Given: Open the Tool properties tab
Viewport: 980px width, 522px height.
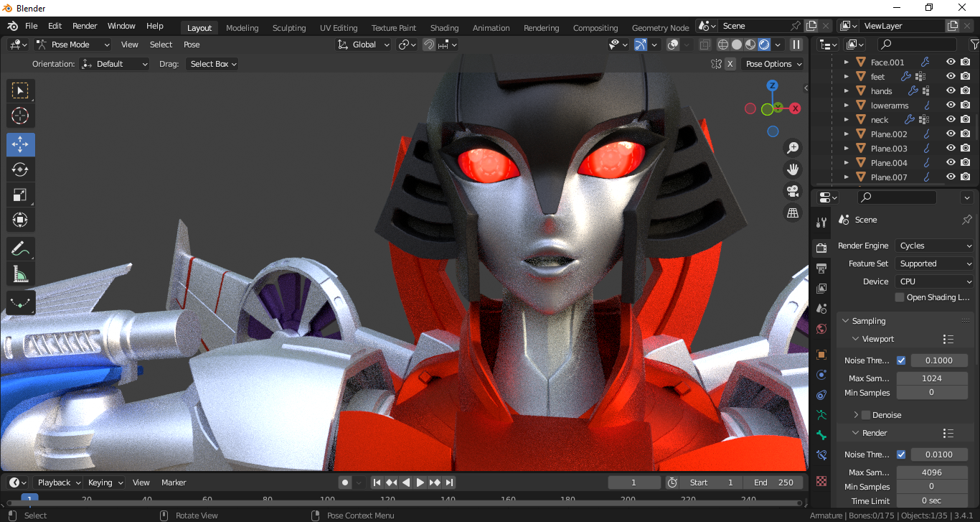Looking at the screenshot, I should click(821, 222).
